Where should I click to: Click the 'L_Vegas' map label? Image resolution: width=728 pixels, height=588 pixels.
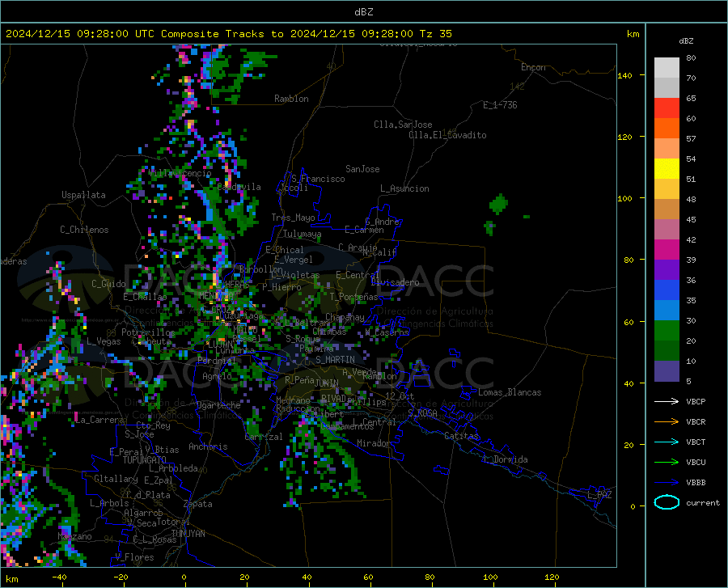coord(104,341)
